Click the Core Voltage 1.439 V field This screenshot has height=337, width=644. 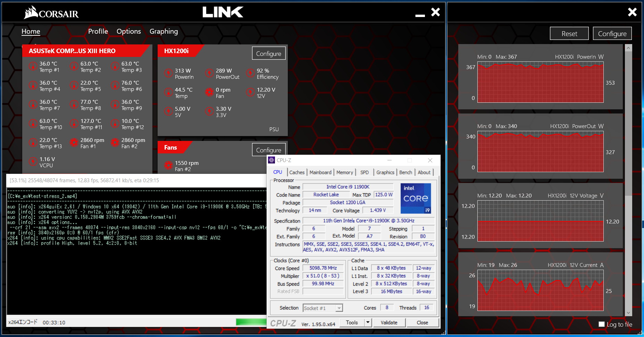378,210
